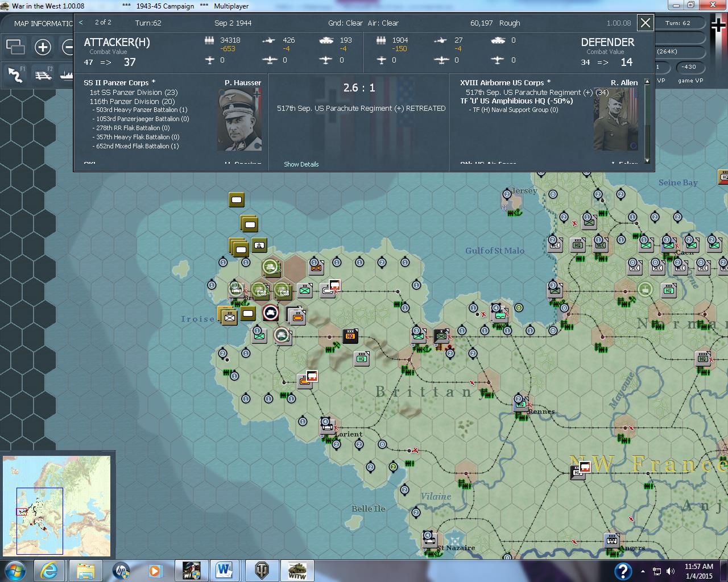This screenshot has height=582, width=728.
Task: Click the German cross flag icon
Action: tap(718, 24)
